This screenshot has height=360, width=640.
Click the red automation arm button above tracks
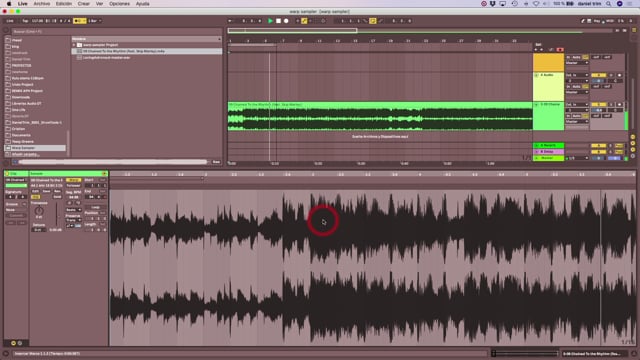point(560,50)
